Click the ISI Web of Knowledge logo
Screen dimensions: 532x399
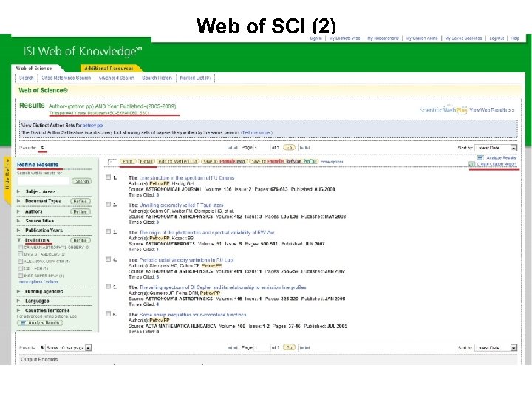click(x=83, y=51)
